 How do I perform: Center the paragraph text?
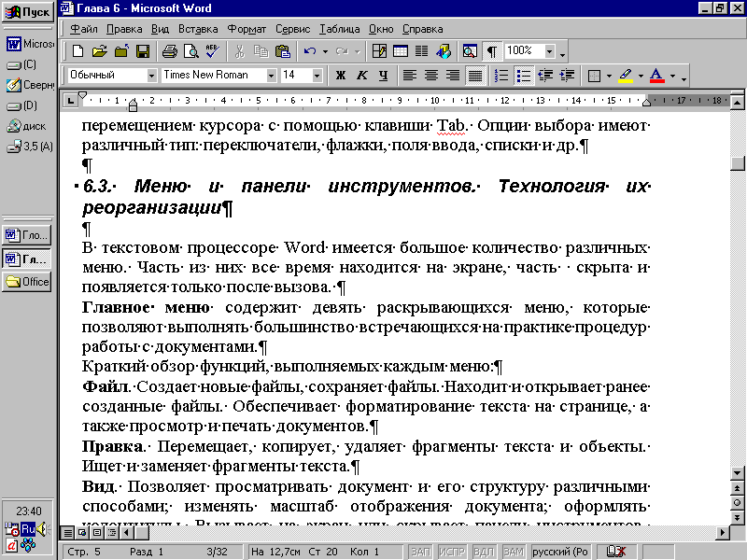click(x=431, y=76)
